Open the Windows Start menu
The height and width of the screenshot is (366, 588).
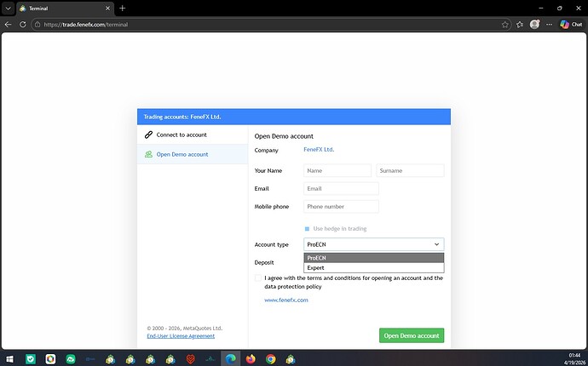[10, 359]
